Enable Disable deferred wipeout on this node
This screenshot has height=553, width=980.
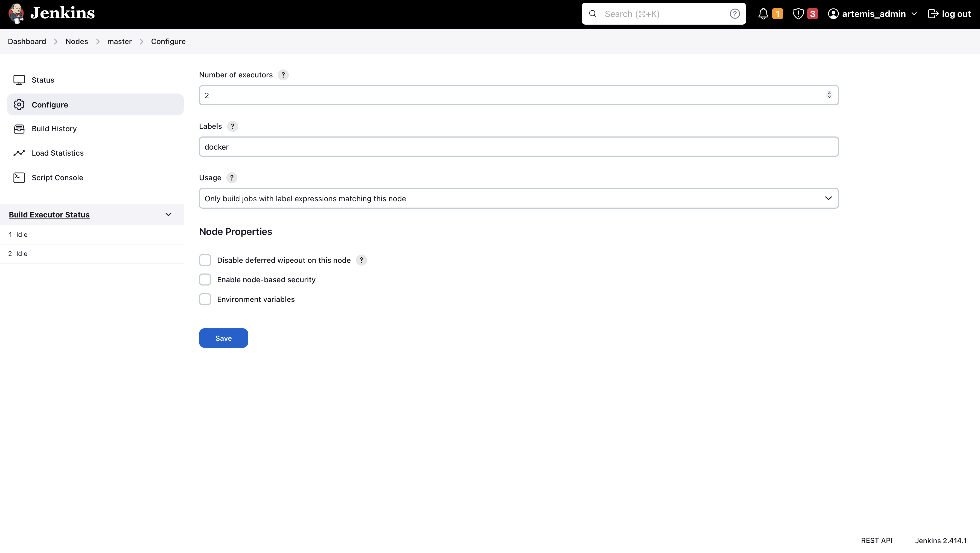pyautogui.click(x=205, y=260)
